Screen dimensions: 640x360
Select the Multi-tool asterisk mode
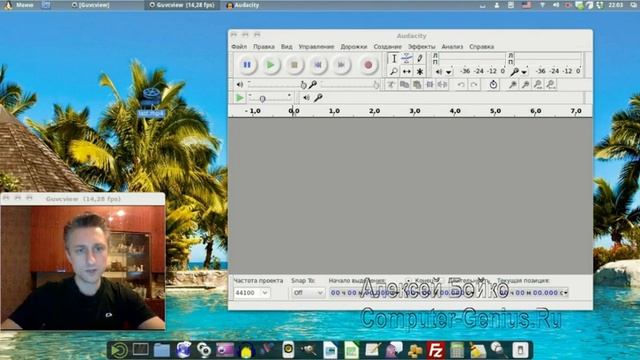click(420, 71)
